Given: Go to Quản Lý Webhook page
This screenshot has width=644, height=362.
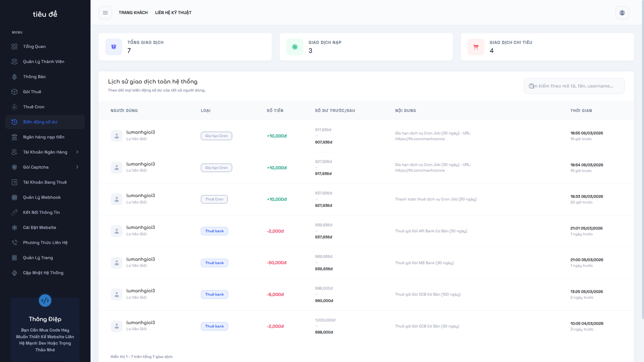Looking at the screenshot, I should pyautogui.click(x=42, y=197).
